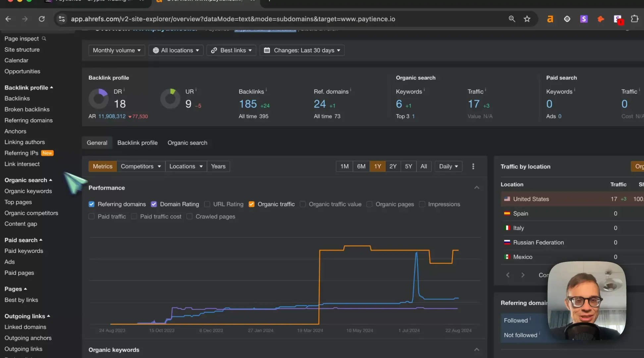Open the purple S extension icon
Image resolution: width=644 pixels, height=358 pixels.
[584, 19]
